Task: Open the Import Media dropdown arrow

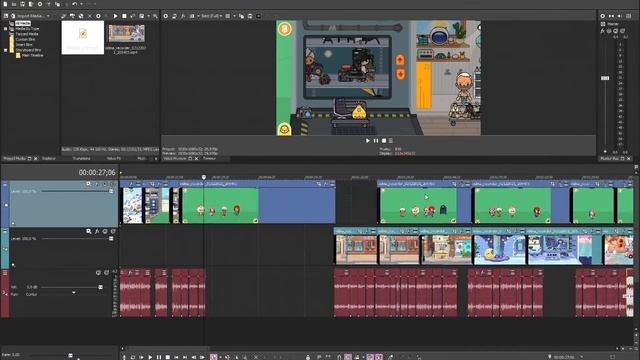Action: [x=48, y=16]
